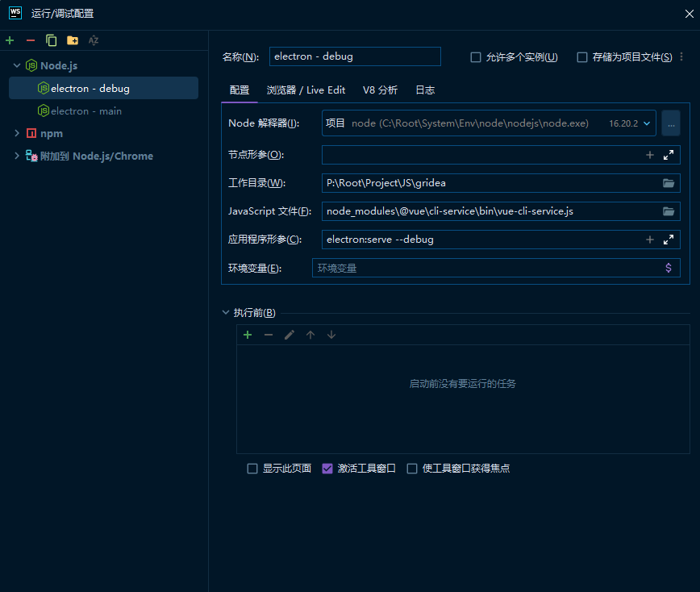The width and height of the screenshot is (700, 592).
Task: Expand the application parameters field editor
Action: pyautogui.click(x=669, y=240)
